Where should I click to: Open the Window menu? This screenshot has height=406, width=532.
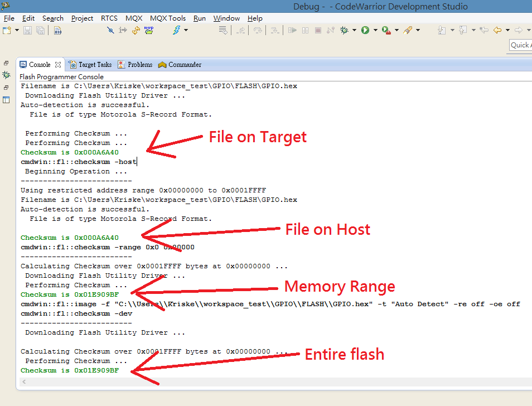pyautogui.click(x=226, y=18)
